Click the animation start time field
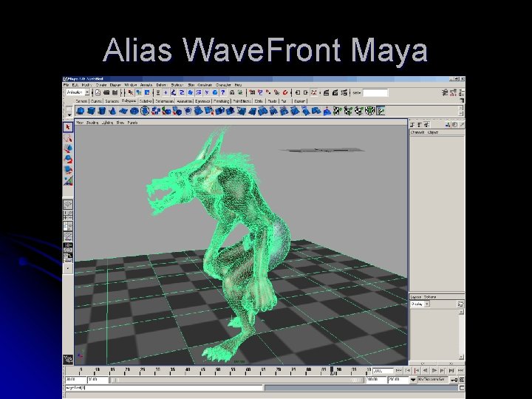The height and width of the screenshot is (399, 532). [x=75, y=380]
